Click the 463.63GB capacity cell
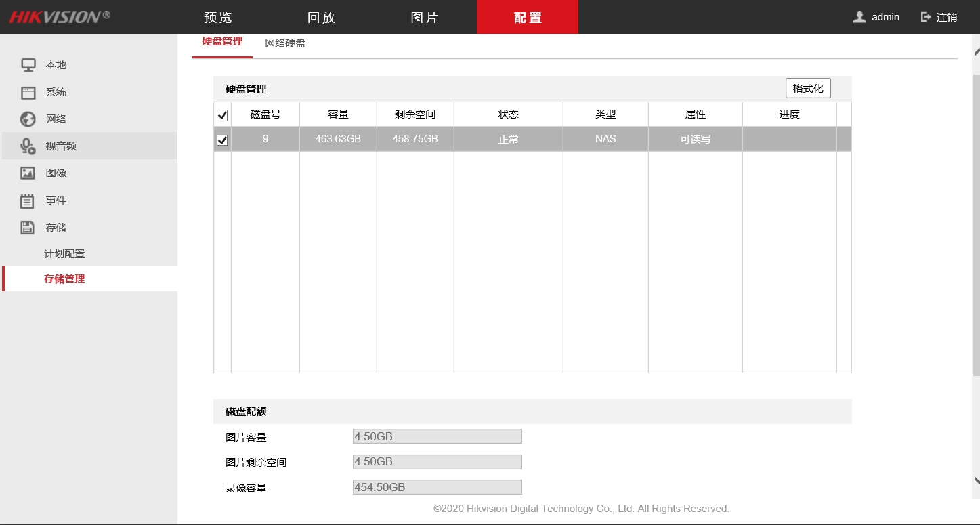This screenshot has height=525, width=980. click(x=338, y=139)
